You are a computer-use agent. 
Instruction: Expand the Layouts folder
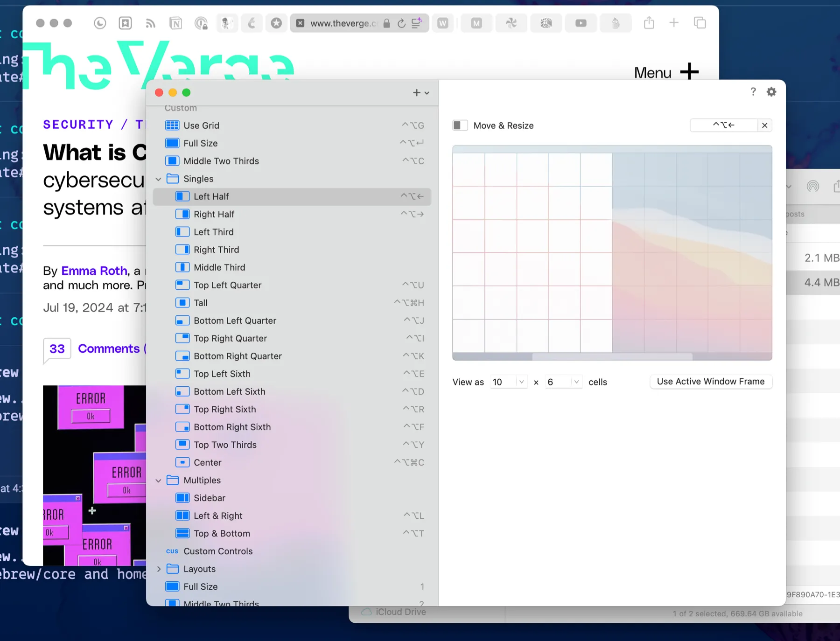[159, 569]
